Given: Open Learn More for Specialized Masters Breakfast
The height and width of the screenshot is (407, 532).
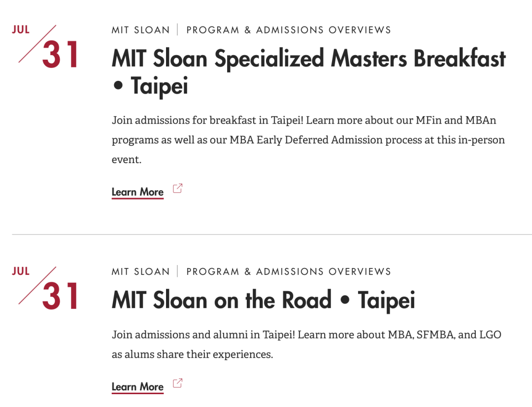Looking at the screenshot, I should 137,192.
